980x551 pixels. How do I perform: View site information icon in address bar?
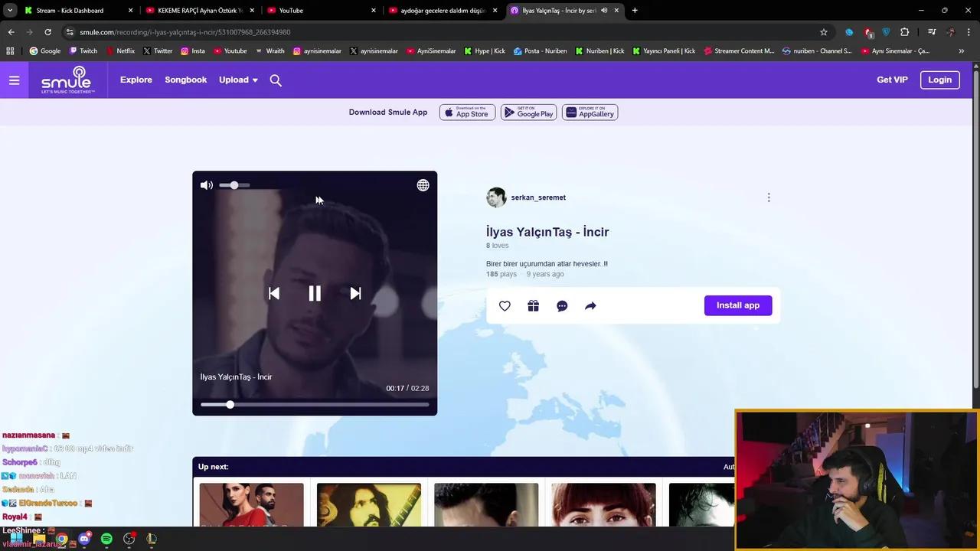tap(70, 32)
